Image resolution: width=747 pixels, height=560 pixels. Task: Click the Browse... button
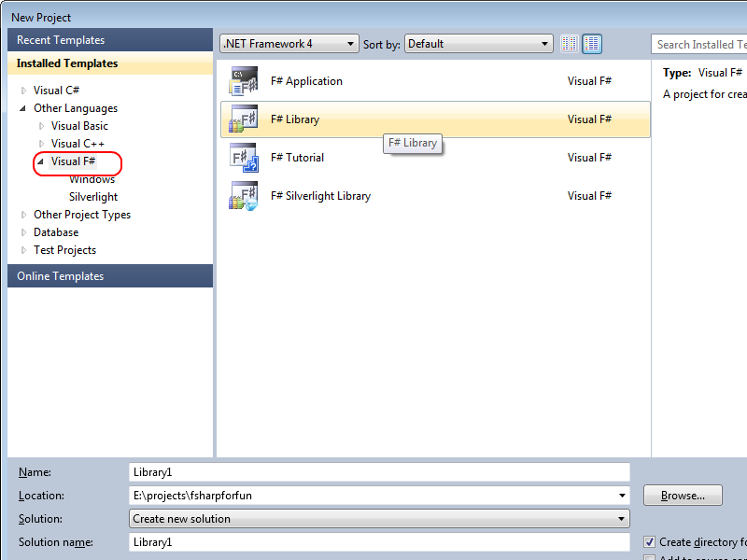click(x=683, y=496)
